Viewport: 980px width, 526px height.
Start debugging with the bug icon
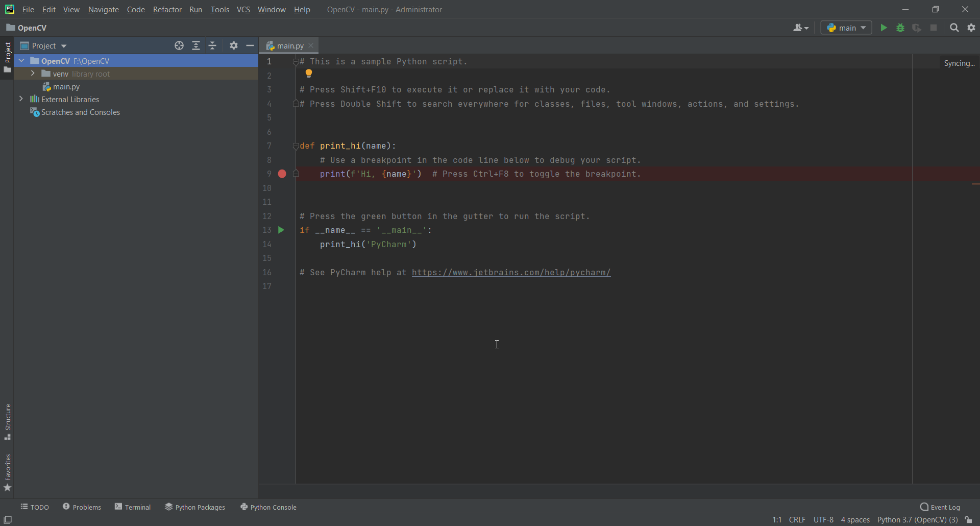900,28
